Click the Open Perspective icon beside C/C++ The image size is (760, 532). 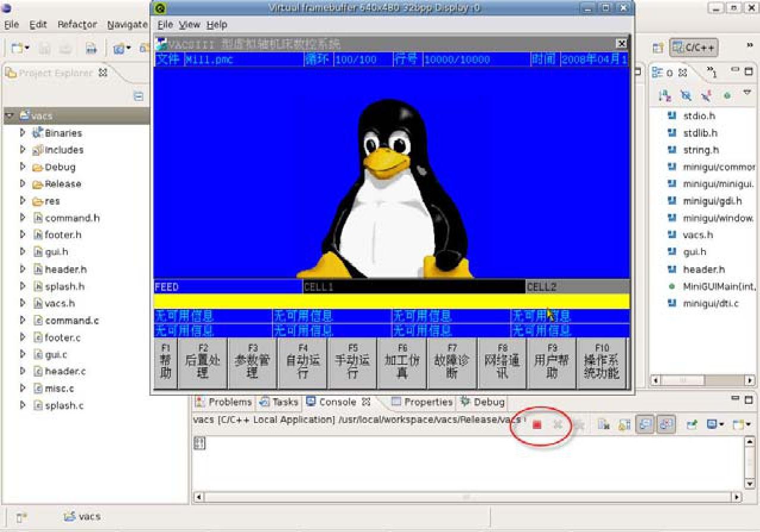(x=658, y=48)
